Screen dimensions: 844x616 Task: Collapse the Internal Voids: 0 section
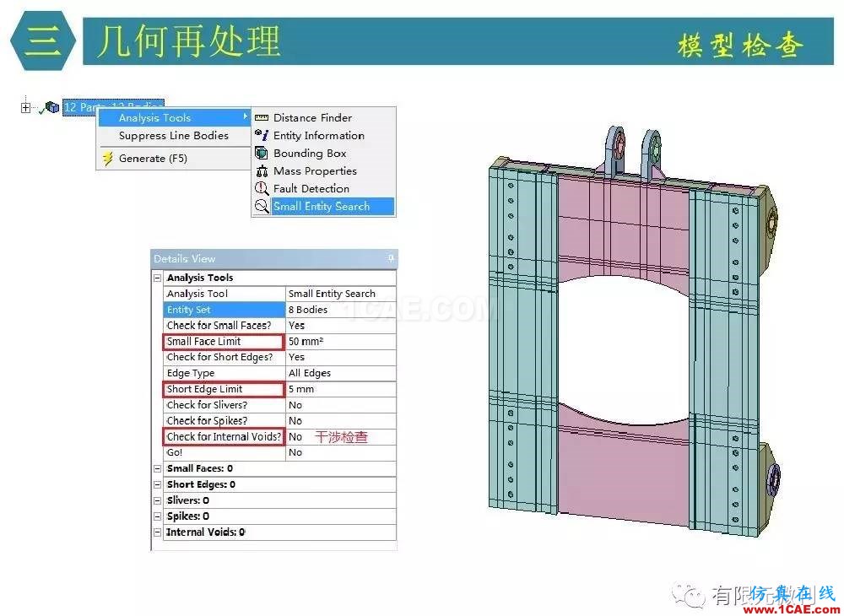tap(158, 532)
